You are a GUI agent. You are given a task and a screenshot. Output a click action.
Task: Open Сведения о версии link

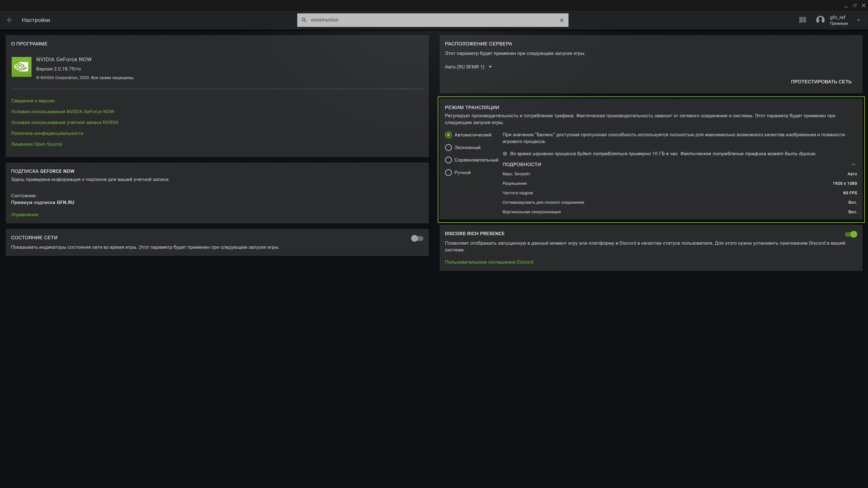pos(33,101)
